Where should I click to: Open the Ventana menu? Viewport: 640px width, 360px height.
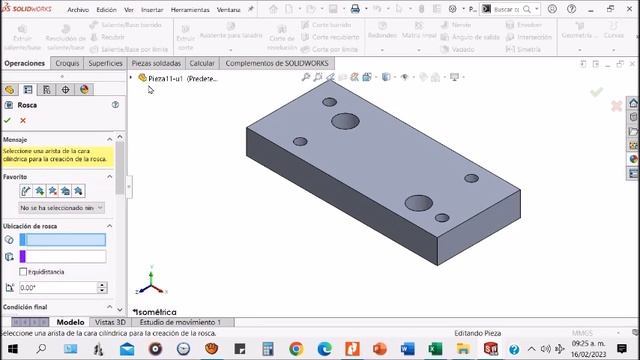228,9
